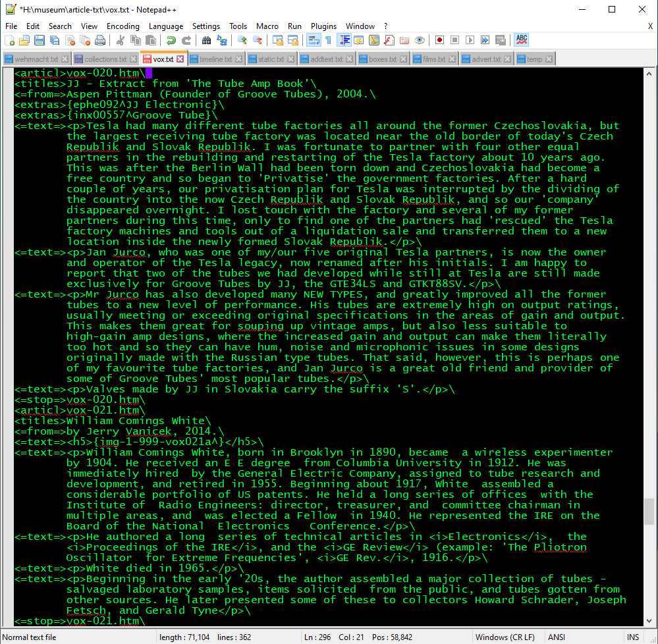
Task: Open the Tools menu
Action: (238, 26)
